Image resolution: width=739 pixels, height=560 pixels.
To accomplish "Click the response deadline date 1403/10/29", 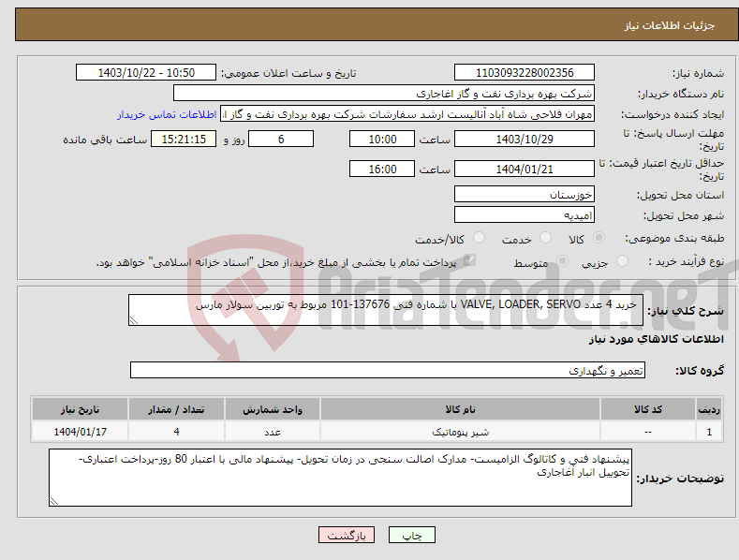I will tap(525, 139).
